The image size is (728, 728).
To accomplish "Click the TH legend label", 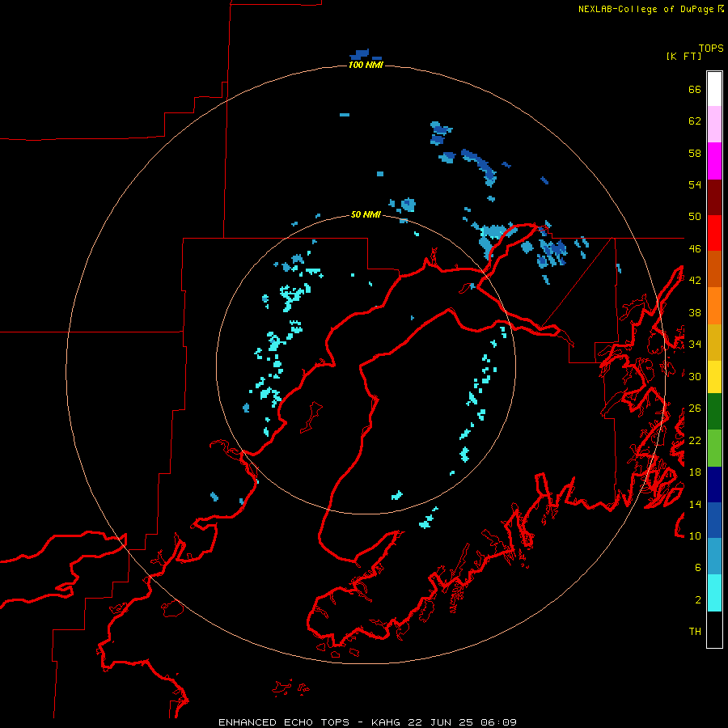I will [x=695, y=632].
